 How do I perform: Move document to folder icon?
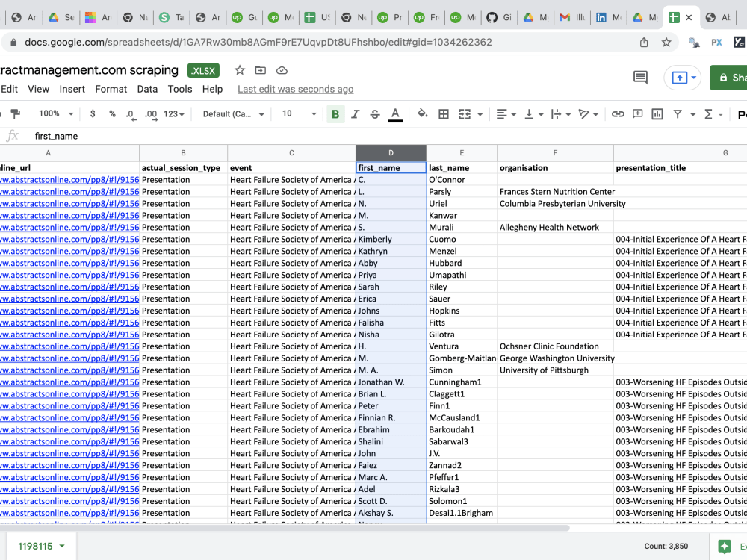[261, 70]
